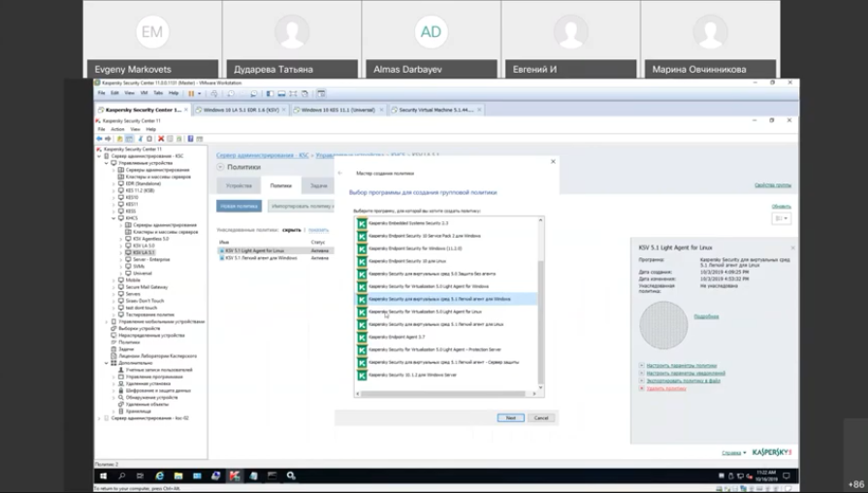Click Cancel button in wizard
868x493 pixels.
(541, 418)
